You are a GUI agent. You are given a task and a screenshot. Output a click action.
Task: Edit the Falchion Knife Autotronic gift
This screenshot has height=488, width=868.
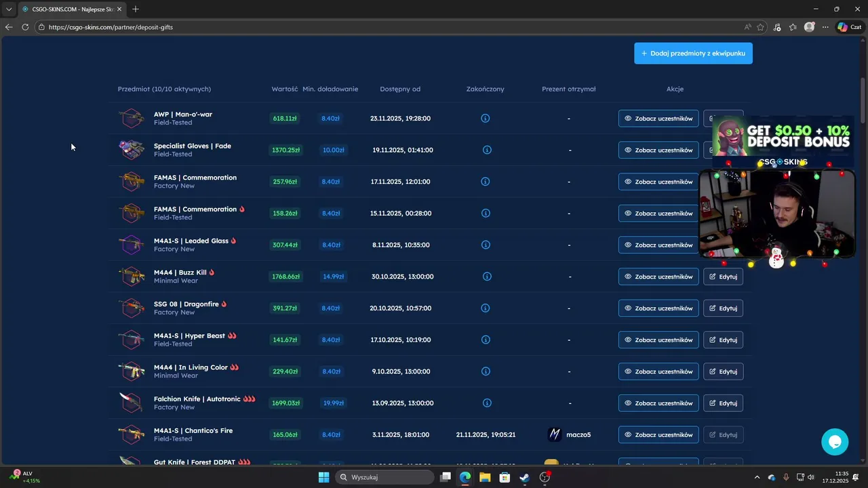(723, 403)
